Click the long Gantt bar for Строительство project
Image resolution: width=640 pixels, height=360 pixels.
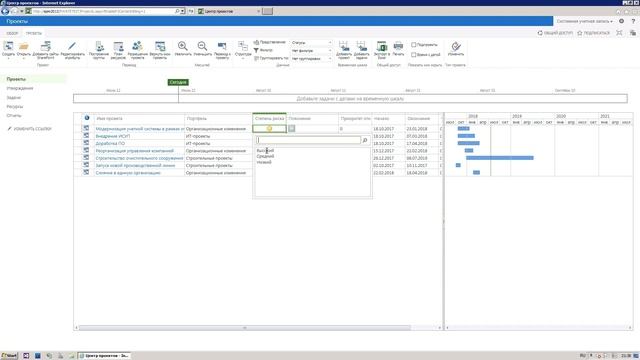click(x=500, y=158)
